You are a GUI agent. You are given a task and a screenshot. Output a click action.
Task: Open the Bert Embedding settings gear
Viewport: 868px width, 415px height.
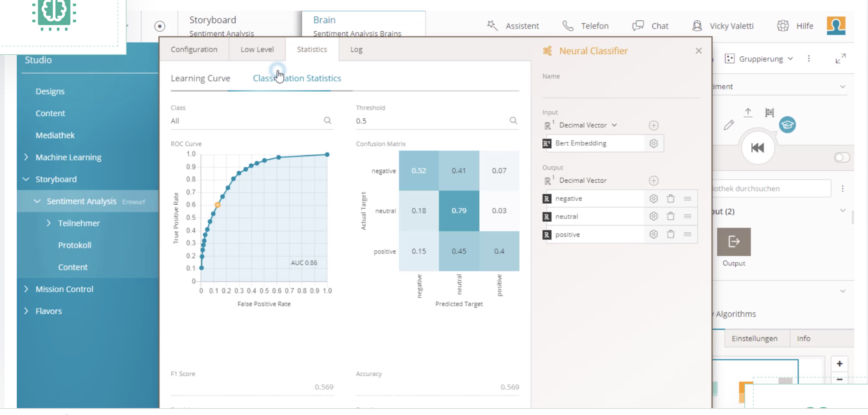(x=653, y=143)
